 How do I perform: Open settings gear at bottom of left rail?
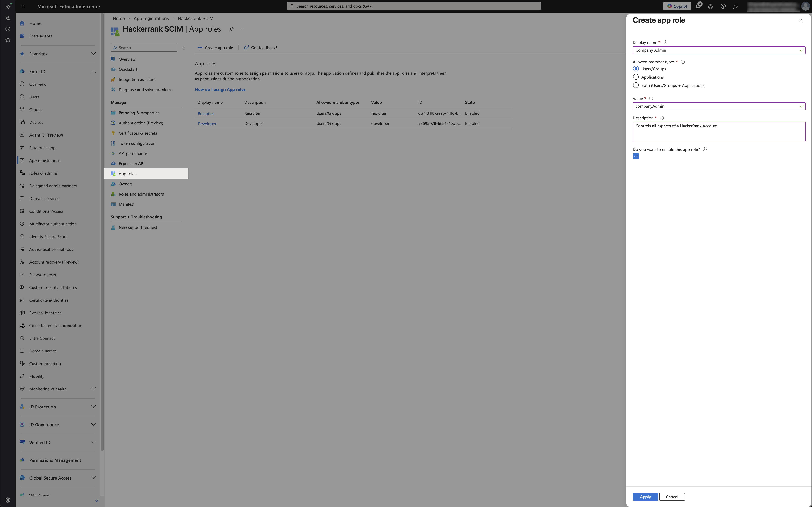[x=8, y=500]
